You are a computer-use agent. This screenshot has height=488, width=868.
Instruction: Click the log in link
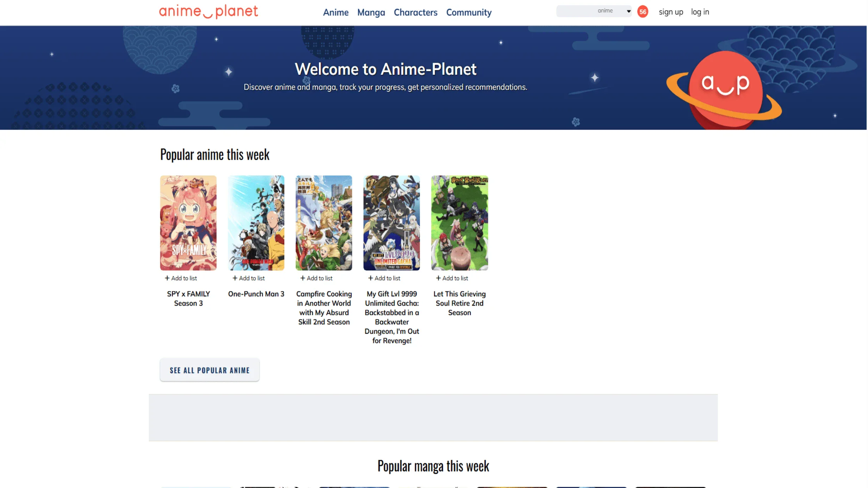coord(700,12)
